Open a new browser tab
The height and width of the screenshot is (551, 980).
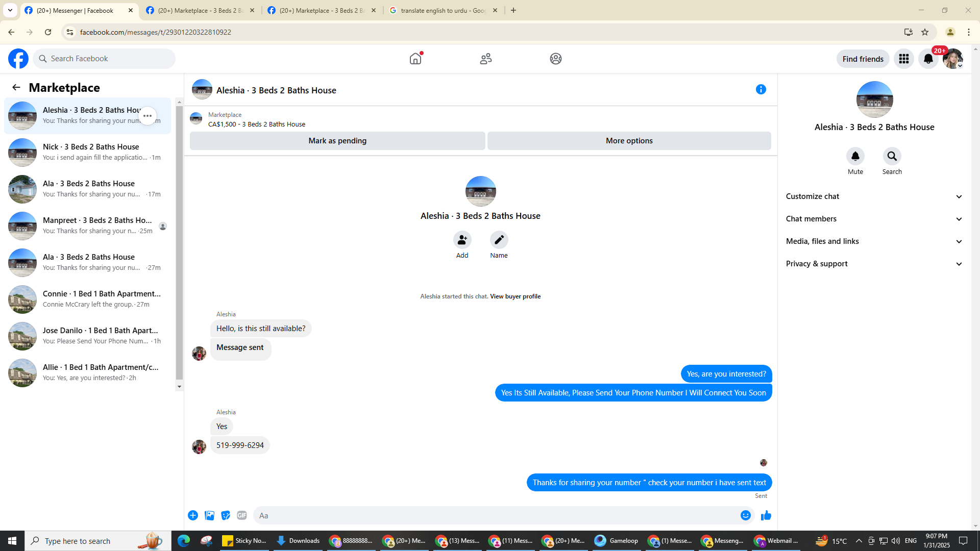click(513, 10)
